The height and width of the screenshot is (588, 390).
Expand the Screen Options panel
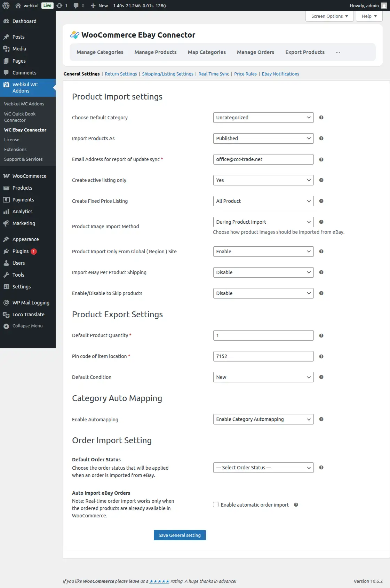pos(329,16)
